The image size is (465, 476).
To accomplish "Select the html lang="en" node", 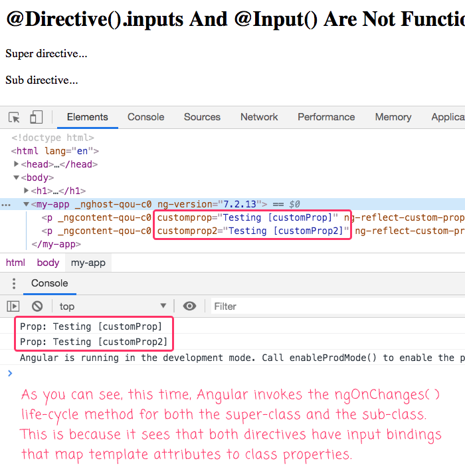I will pos(55,151).
